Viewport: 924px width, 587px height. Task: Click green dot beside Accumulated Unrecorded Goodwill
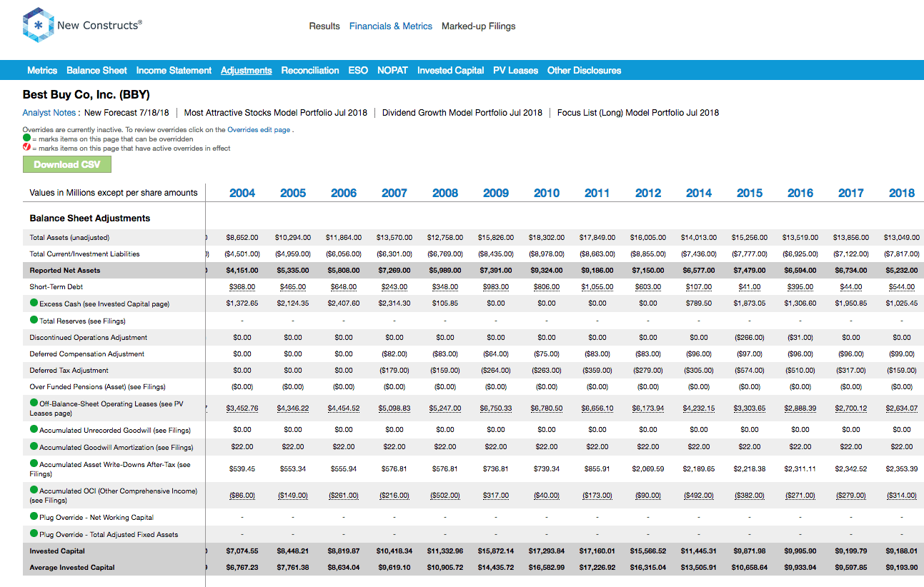pyautogui.click(x=34, y=430)
